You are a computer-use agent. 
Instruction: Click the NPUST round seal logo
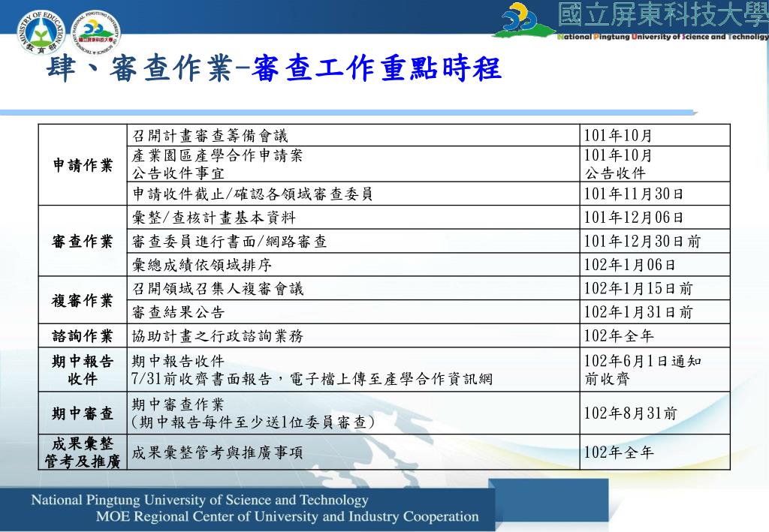tap(96, 32)
